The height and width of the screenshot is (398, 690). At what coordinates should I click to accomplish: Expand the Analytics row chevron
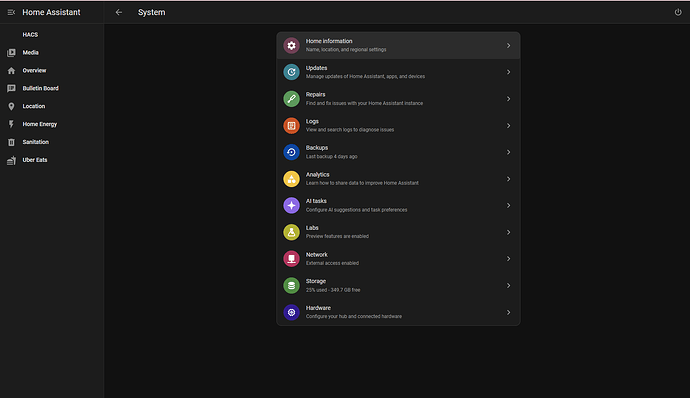pyautogui.click(x=508, y=179)
